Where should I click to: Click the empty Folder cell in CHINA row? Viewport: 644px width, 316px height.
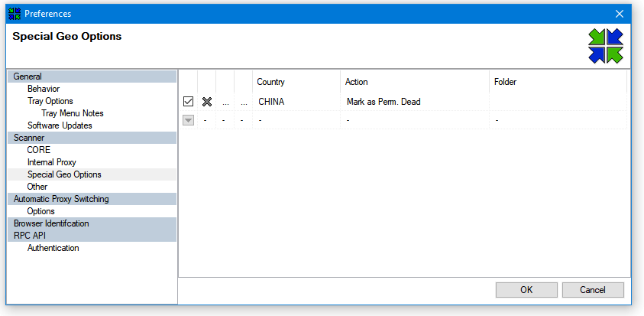pos(558,102)
